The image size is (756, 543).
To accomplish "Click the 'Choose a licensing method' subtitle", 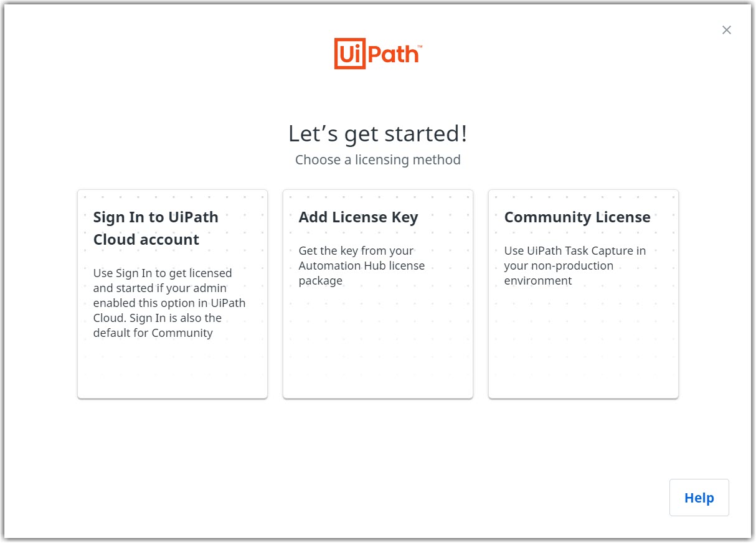I will click(x=378, y=160).
